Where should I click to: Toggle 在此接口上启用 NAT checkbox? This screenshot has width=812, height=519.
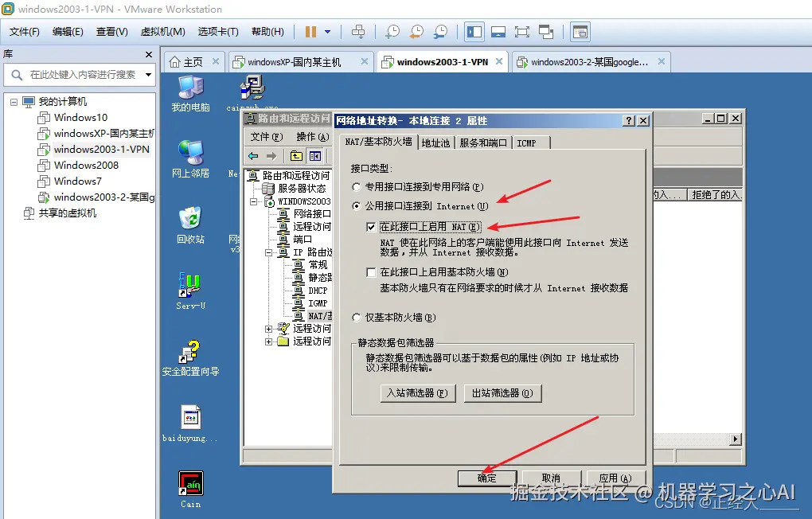[371, 227]
